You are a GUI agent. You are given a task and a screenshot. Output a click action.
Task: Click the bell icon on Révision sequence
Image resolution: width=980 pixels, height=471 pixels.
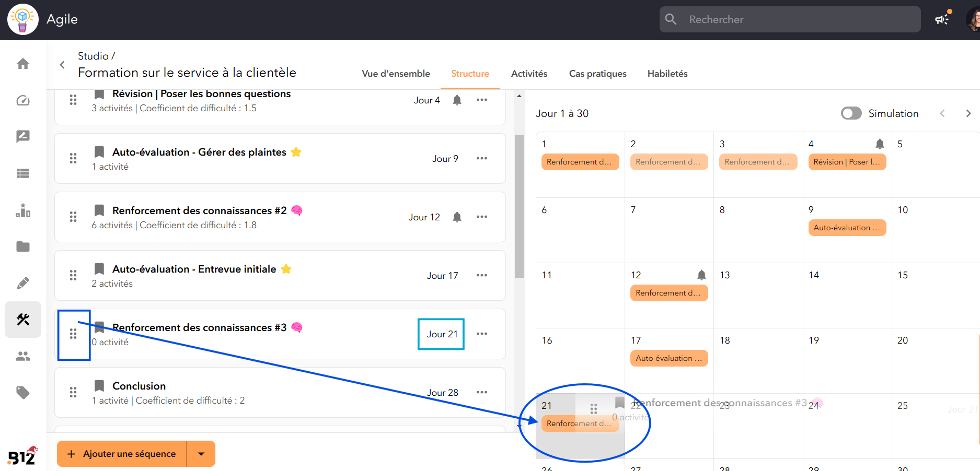tap(457, 100)
